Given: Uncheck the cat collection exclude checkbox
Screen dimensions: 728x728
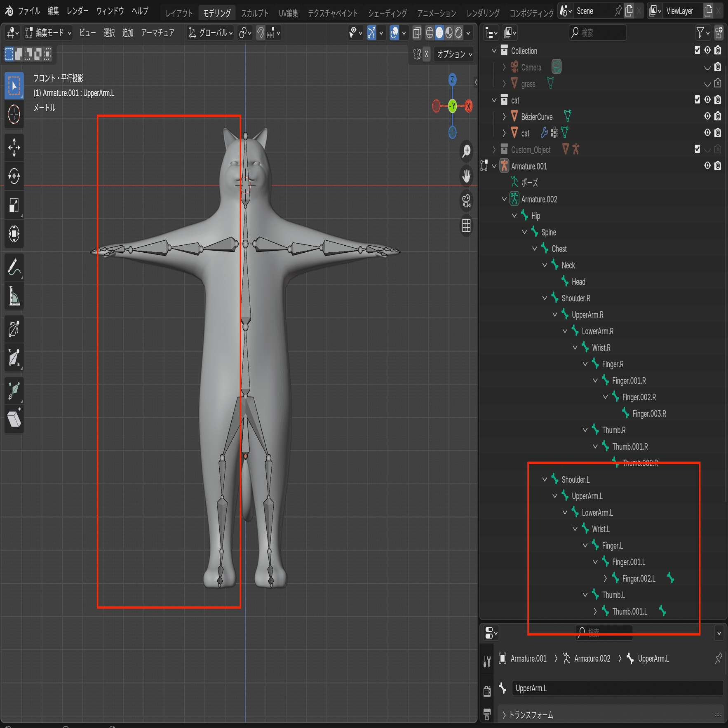Looking at the screenshot, I should click(697, 100).
